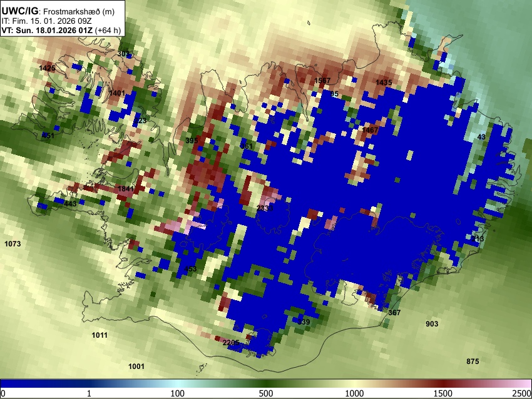Click the color scale's 1500 tick label
The height and width of the screenshot is (399, 532).
point(443,393)
